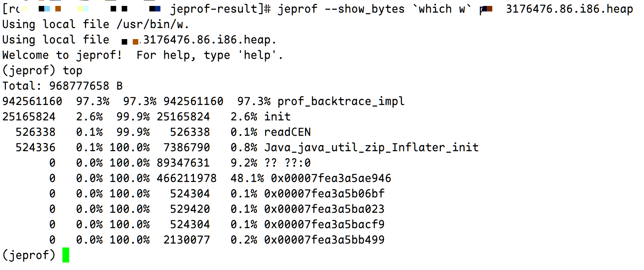Click the green terminal cursor block
This screenshot has height=270, width=644.
[66, 255]
